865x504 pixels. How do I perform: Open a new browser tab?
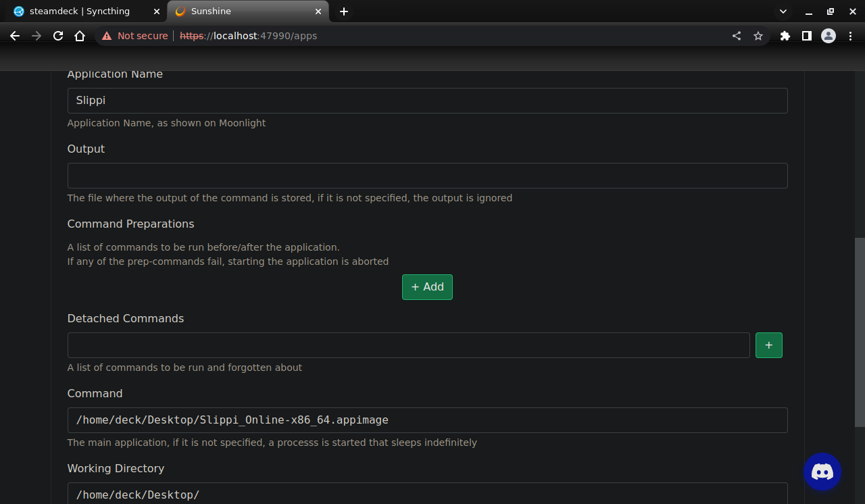tap(344, 11)
